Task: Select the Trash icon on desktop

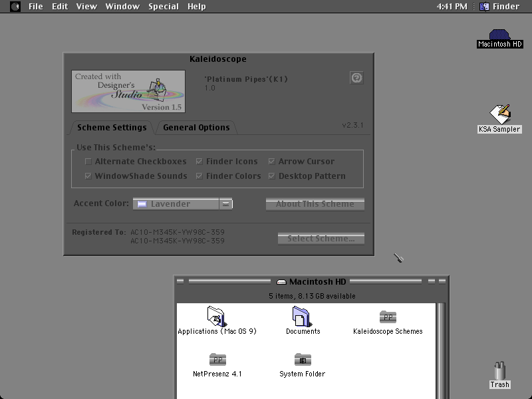Action: coord(499,370)
